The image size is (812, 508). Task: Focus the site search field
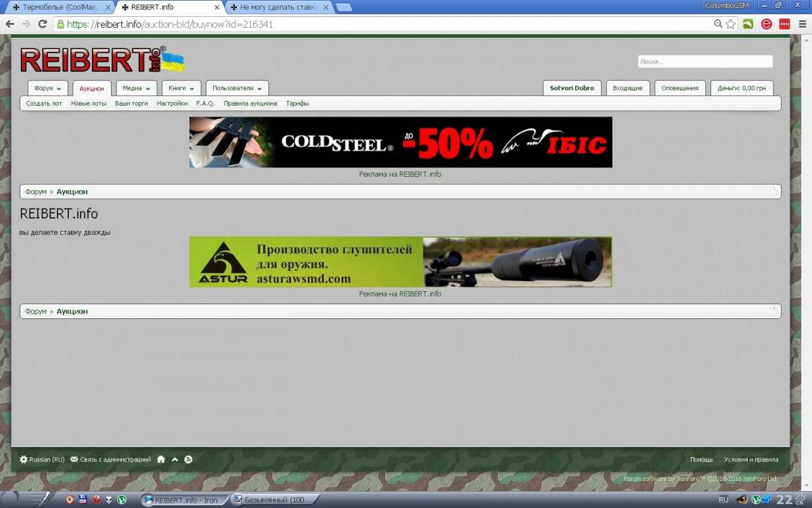tap(705, 62)
